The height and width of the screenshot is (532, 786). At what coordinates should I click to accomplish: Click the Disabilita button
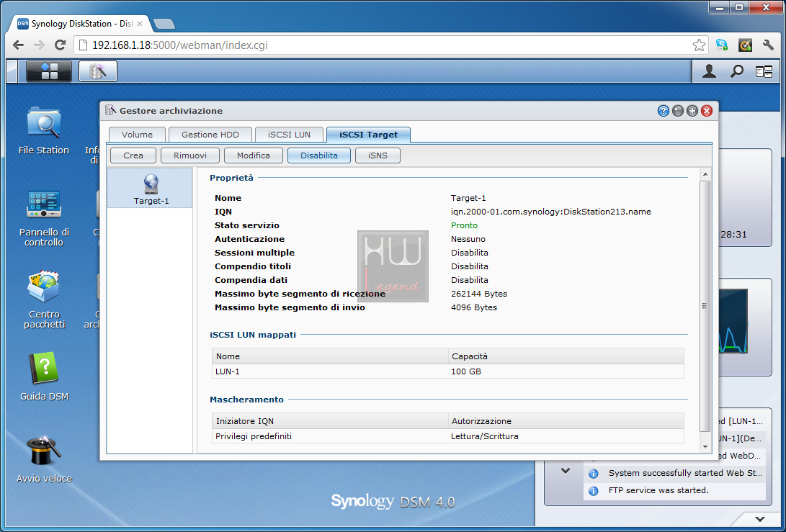tap(319, 155)
